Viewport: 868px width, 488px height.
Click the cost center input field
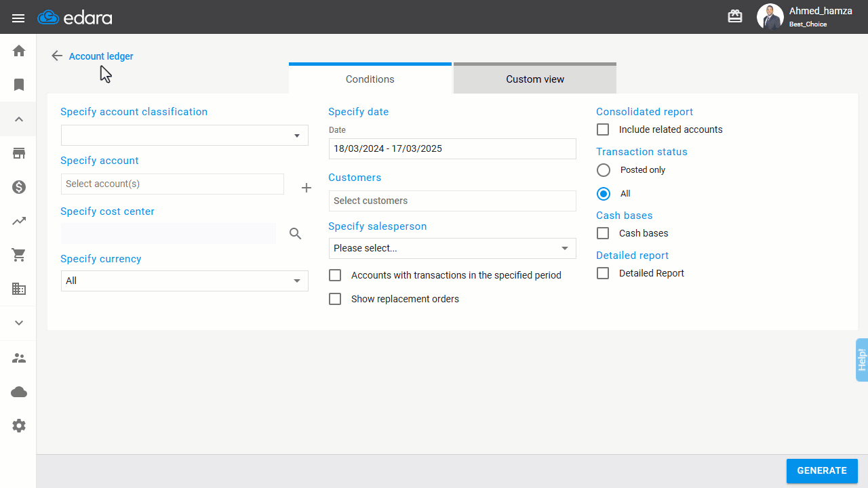point(168,233)
